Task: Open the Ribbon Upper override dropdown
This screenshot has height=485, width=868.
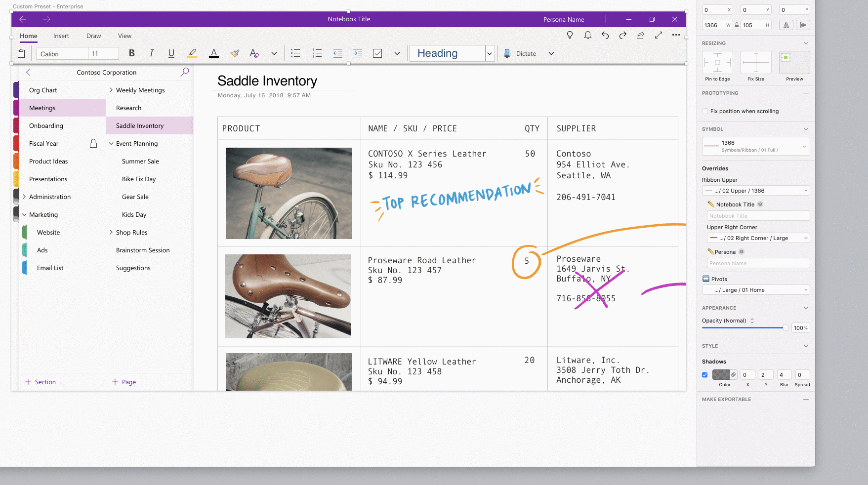Action: (756, 191)
